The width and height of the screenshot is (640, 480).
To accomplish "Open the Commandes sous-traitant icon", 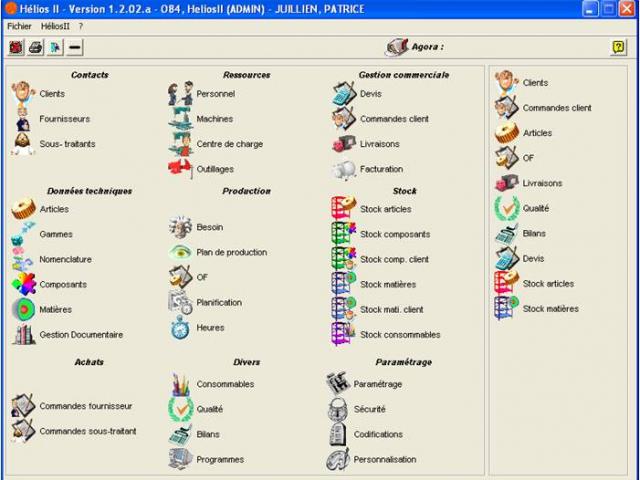I will click(23, 431).
